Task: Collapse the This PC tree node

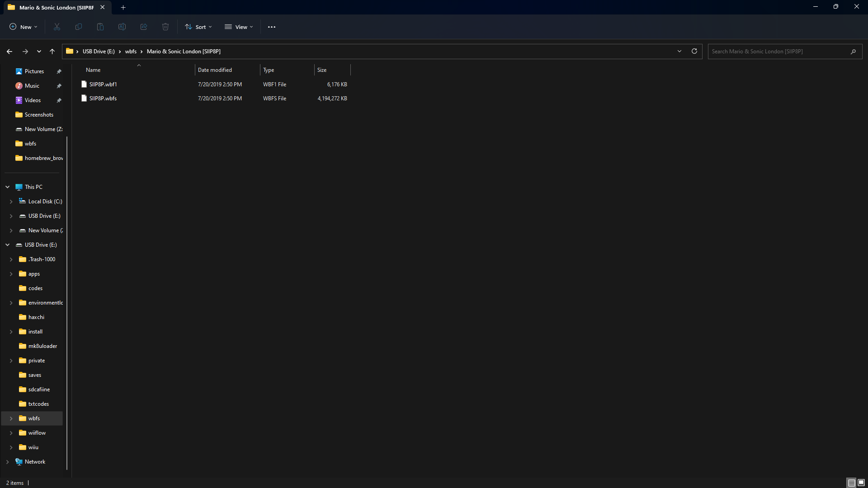Action: tap(8, 187)
